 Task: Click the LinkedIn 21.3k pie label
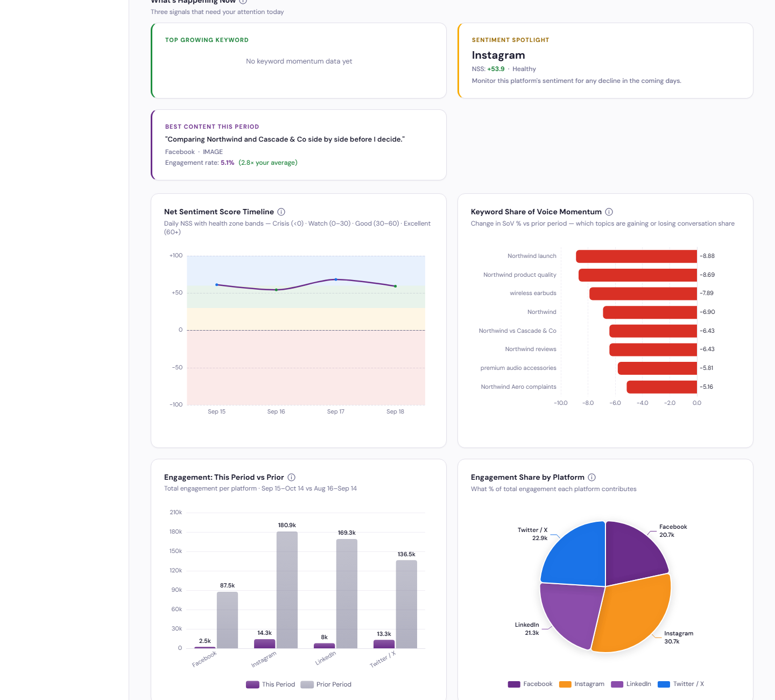click(x=527, y=629)
